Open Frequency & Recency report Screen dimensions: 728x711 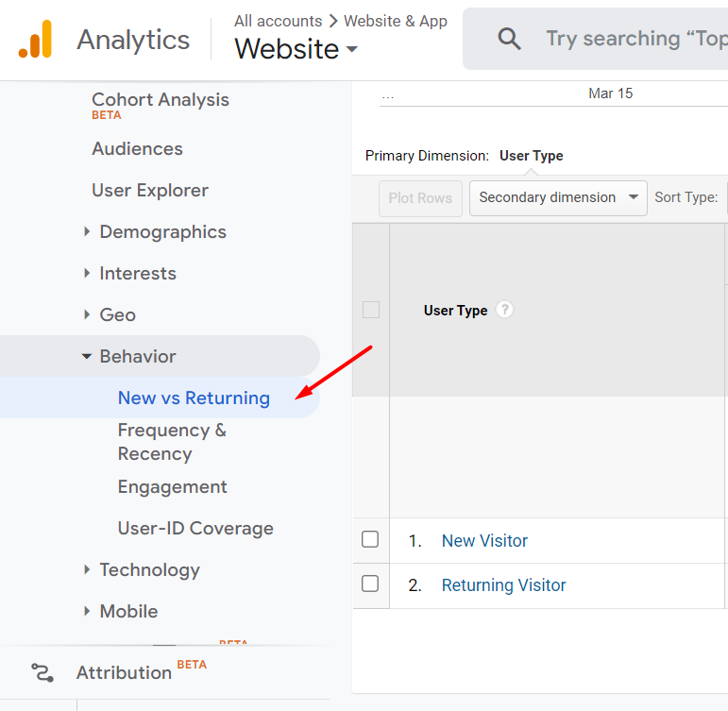point(172,442)
